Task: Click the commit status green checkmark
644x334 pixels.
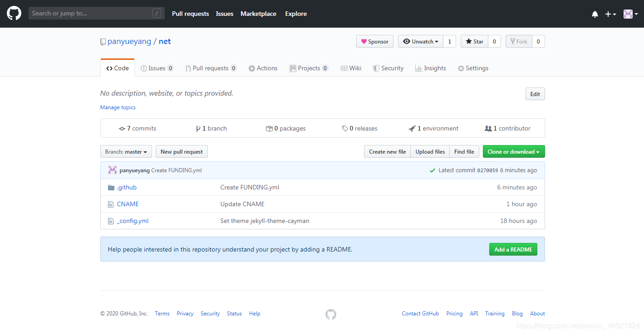Action: 433,170
